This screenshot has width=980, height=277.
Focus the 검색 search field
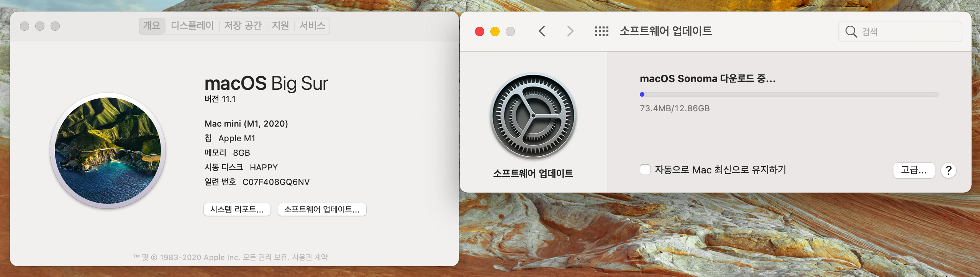900,31
